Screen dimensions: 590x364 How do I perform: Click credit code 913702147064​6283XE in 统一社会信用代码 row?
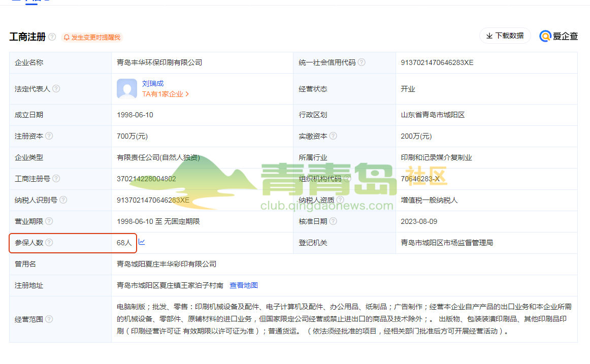tap(437, 62)
